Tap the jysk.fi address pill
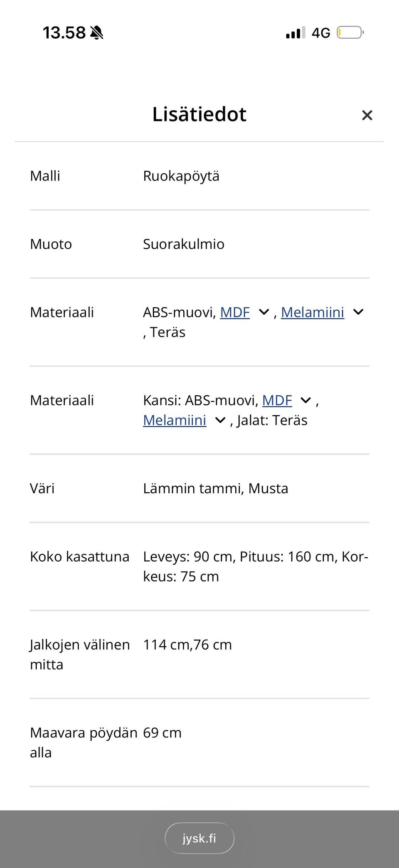The height and width of the screenshot is (868, 399). click(x=199, y=838)
